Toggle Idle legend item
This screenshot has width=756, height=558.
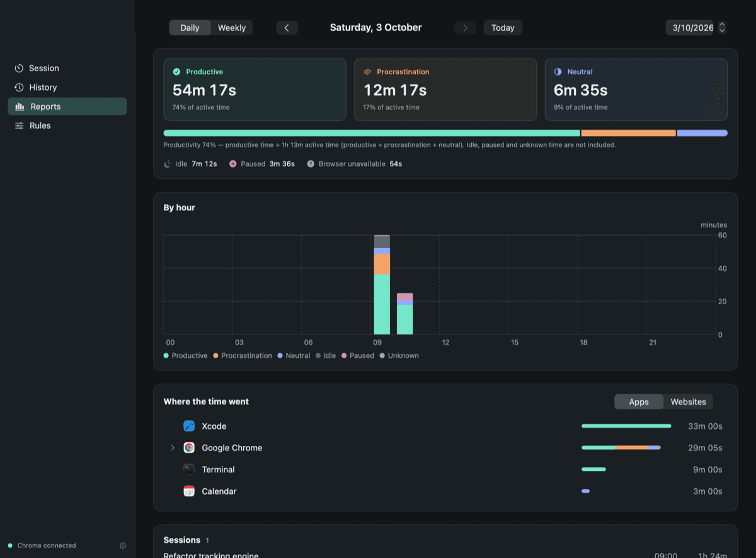pyautogui.click(x=326, y=356)
